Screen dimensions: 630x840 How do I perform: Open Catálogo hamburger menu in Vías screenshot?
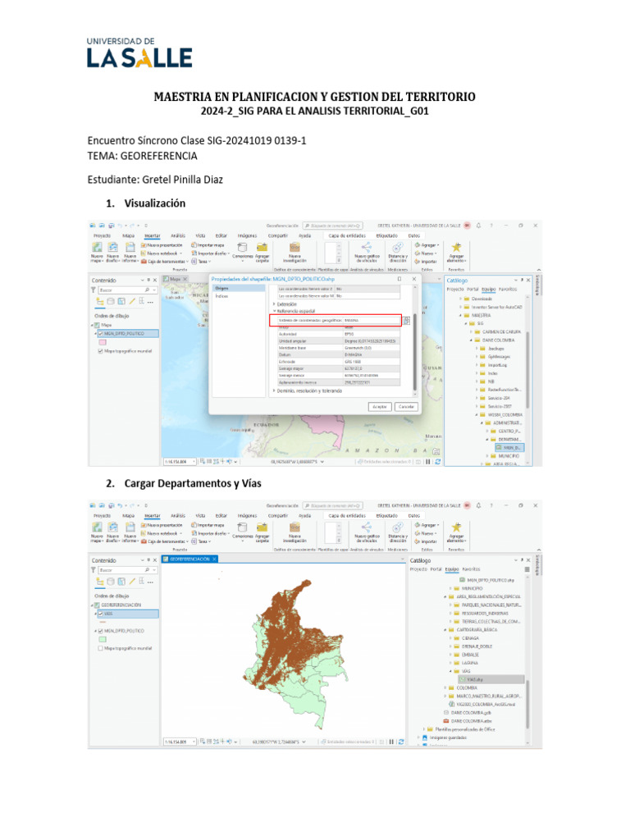click(x=527, y=569)
